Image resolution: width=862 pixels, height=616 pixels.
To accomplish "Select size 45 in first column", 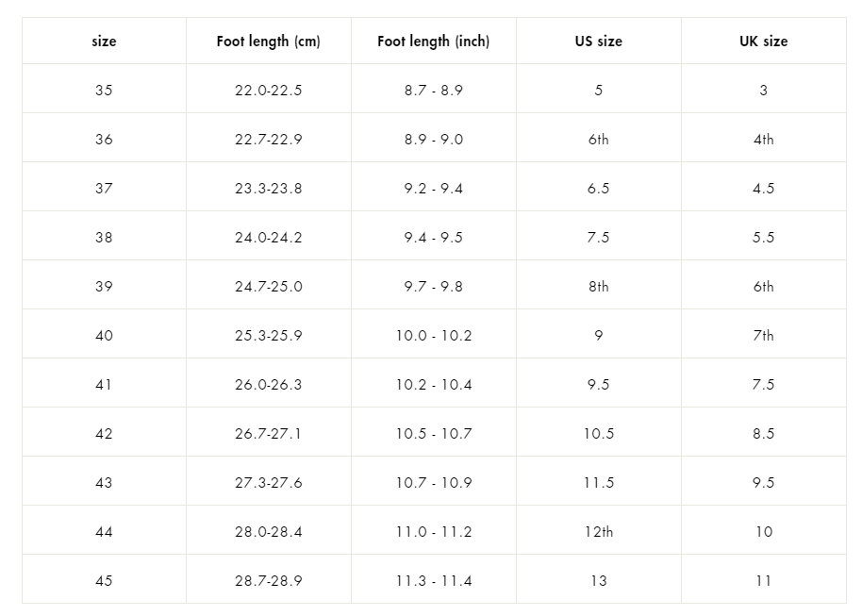I will coord(104,581).
